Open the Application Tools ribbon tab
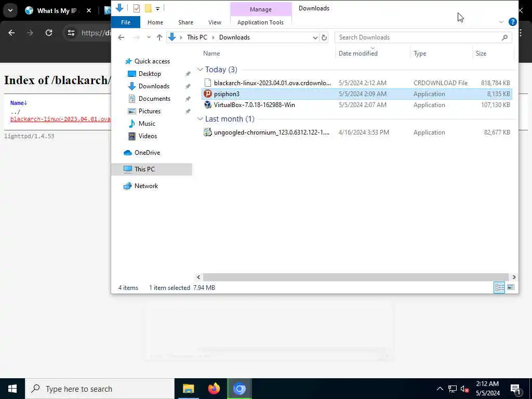 coord(260,22)
